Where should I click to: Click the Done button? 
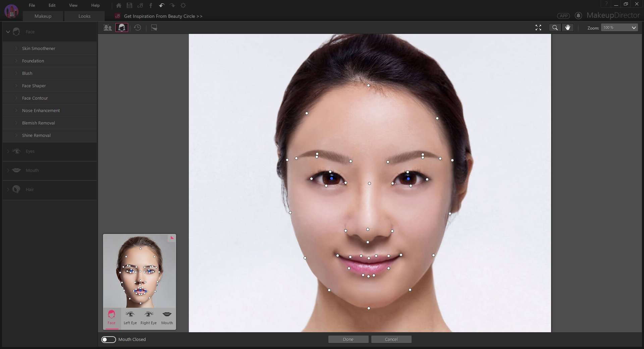[x=348, y=339]
